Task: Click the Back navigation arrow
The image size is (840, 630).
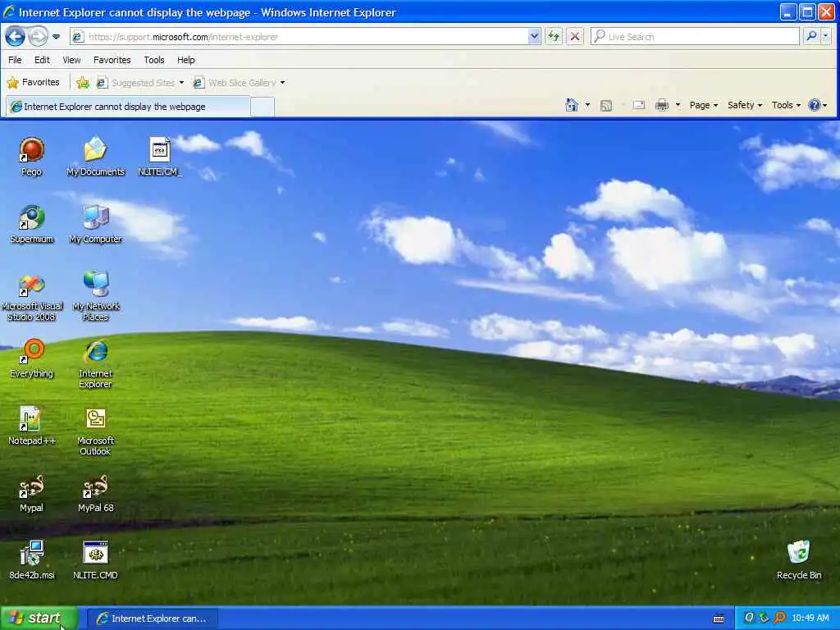Action: click(15, 36)
